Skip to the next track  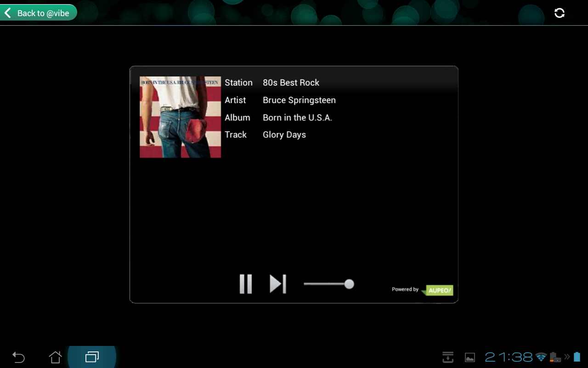tap(278, 284)
